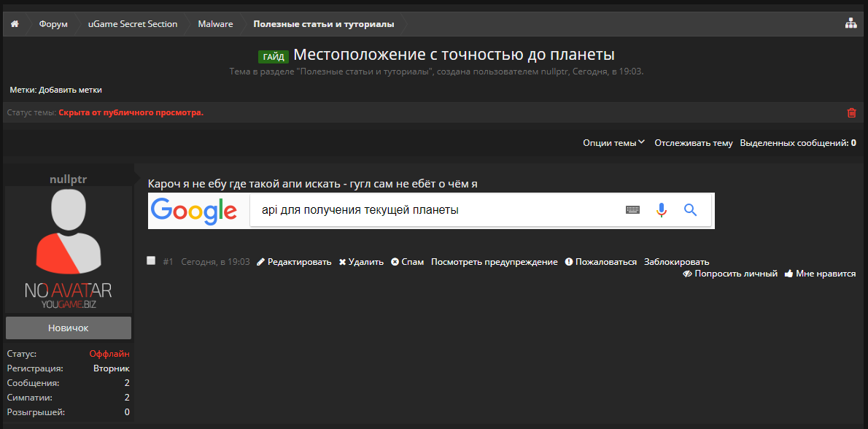Screen dimensions: 868x429
Task: Go to the forum home icon
Action: coord(15,24)
